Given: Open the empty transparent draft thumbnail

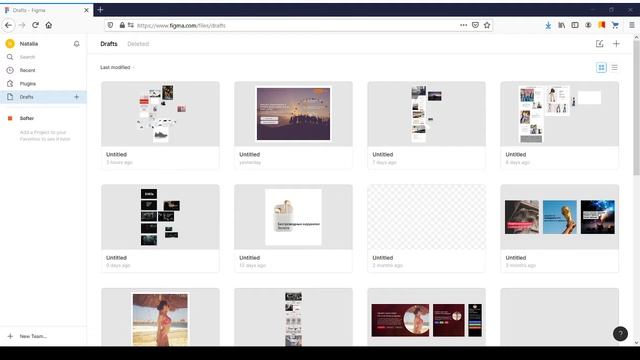Looking at the screenshot, I should (426, 217).
